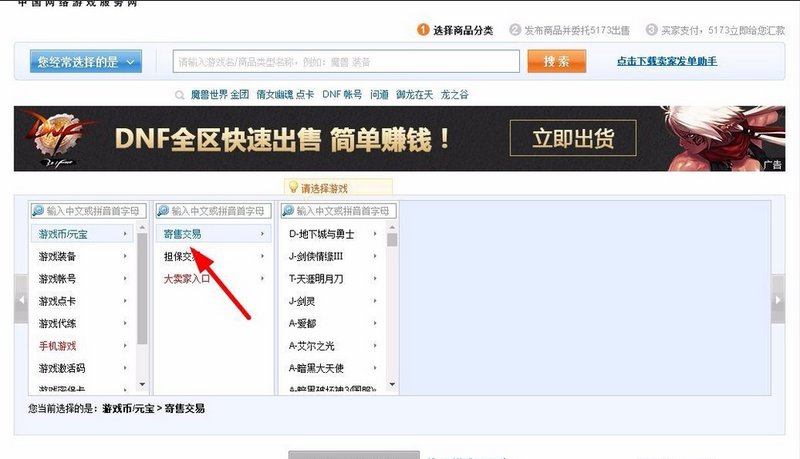This screenshot has width=800, height=459.
Task: Select 游戏币/元宝 category
Action: point(82,234)
